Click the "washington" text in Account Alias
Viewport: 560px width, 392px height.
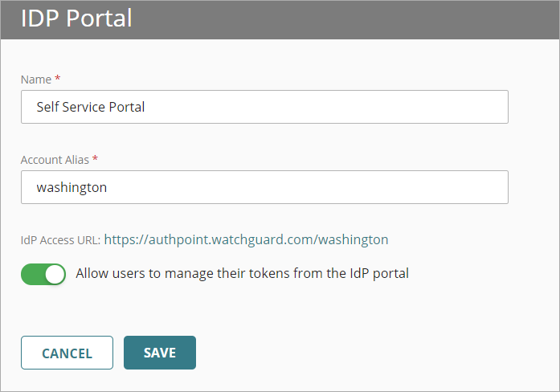click(72, 187)
